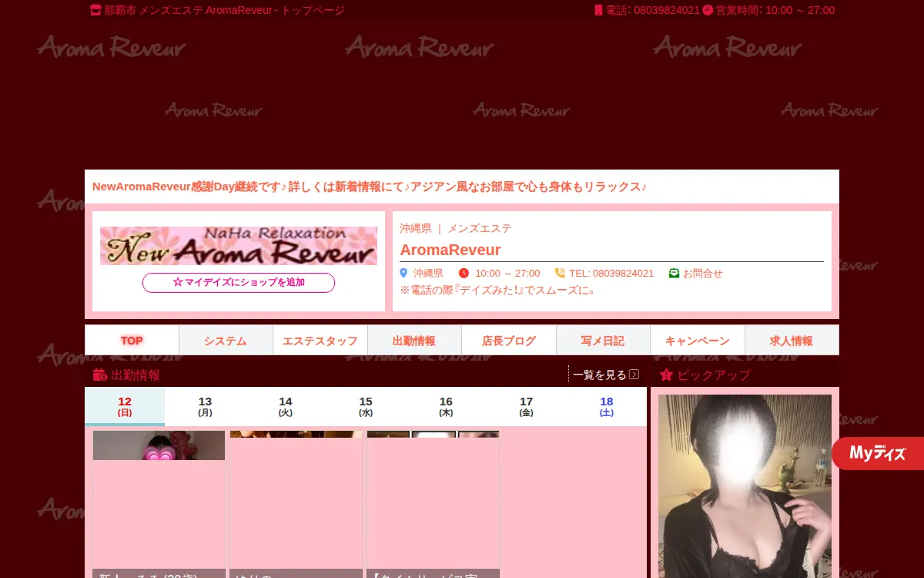The height and width of the screenshot is (578, 924).
Task: Click the phone number in the top bar
Action: [x=667, y=11]
